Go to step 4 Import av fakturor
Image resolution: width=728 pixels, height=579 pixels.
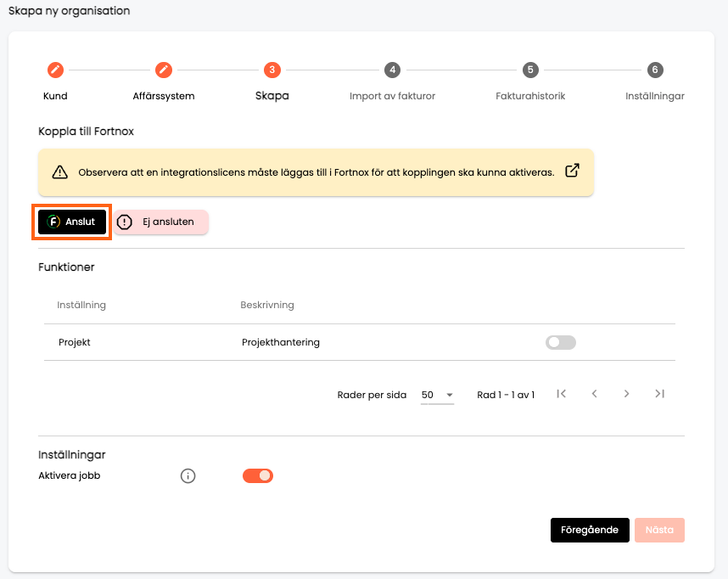(392, 70)
